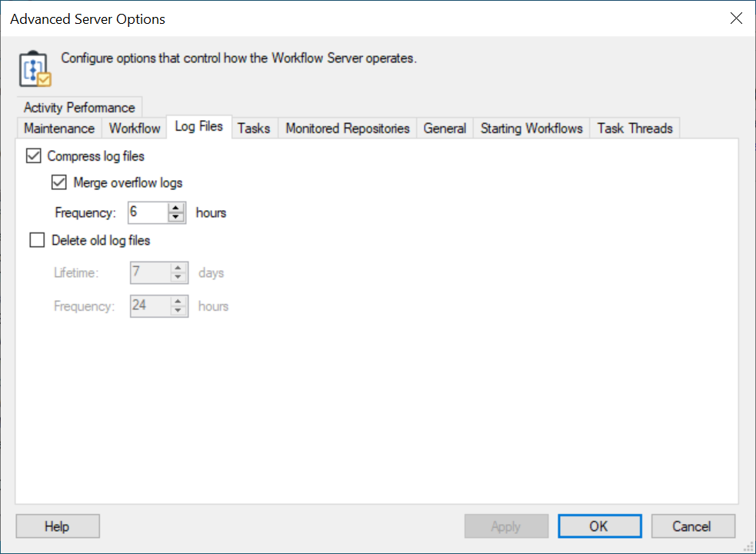Close the Advanced Server Options dialog

(x=736, y=19)
